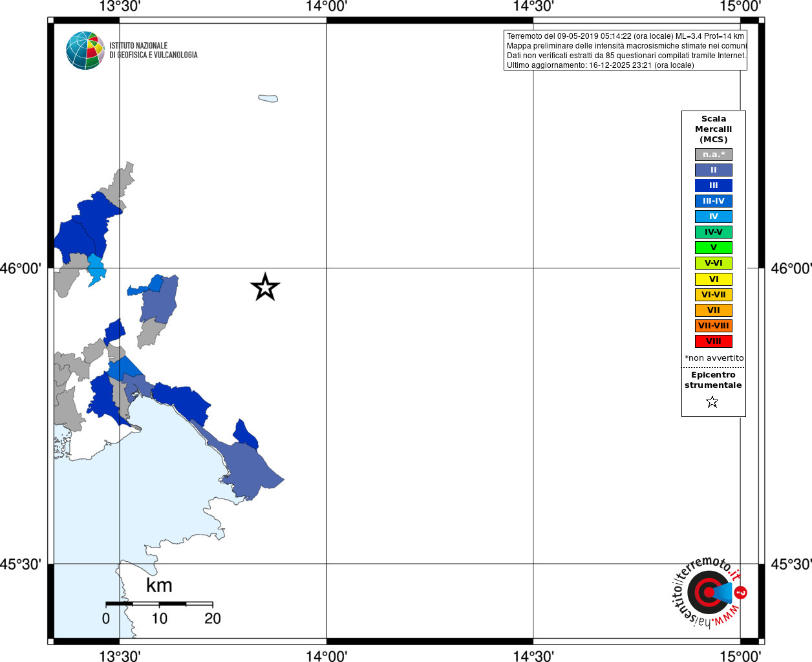Select the VIII red legend swatch

coord(714,341)
